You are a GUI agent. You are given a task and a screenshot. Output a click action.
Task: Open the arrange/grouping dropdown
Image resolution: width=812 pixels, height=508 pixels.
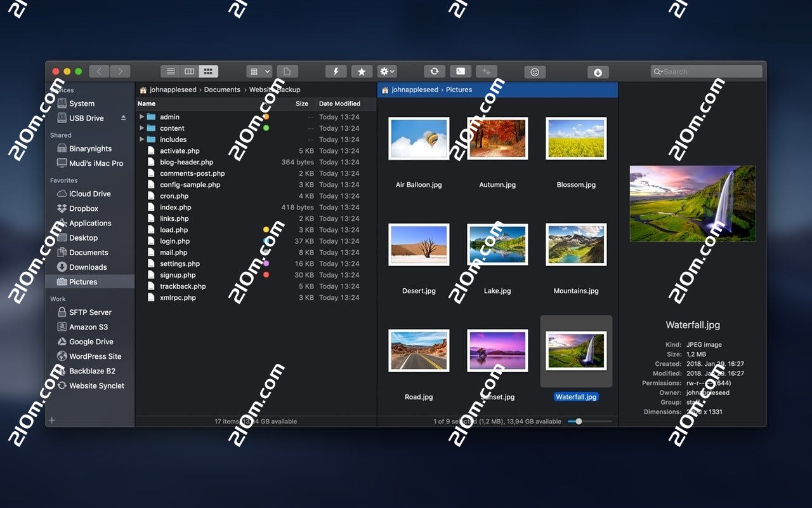click(259, 72)
